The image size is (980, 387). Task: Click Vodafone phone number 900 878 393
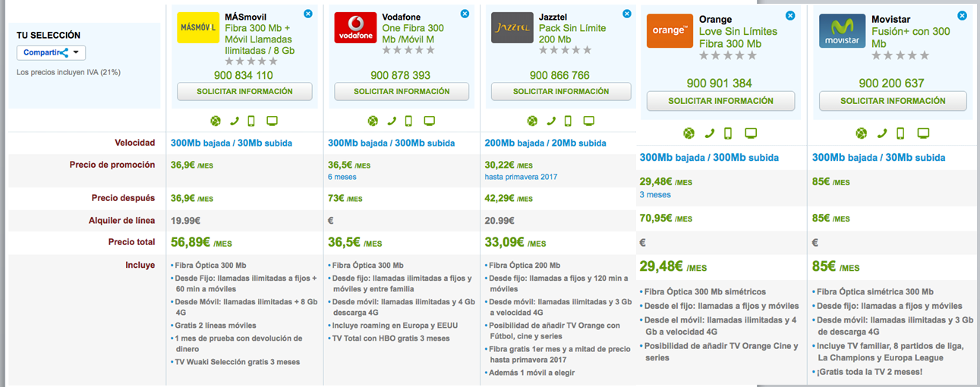pyautogui.click(x=401, y=75)
